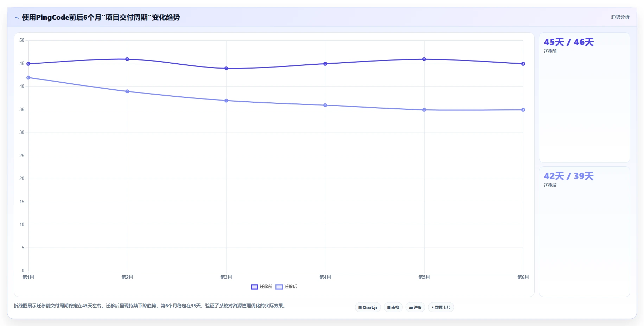The height and width of the screenshot is (326, 644).
Task: Click the 45天 / 46天 stat value
Action: pos(569,42)
